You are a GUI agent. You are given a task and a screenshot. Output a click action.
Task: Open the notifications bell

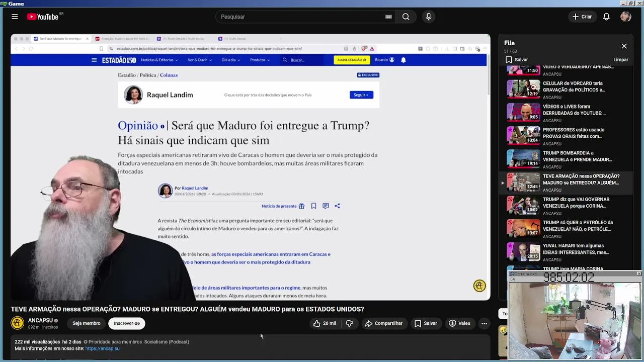[606, 17]
